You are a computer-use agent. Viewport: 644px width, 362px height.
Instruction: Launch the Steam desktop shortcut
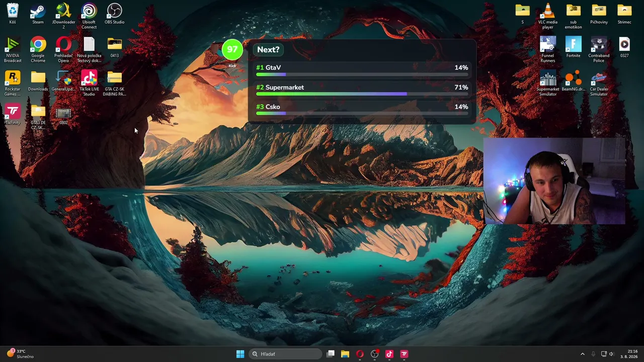(x=38, y=14)
